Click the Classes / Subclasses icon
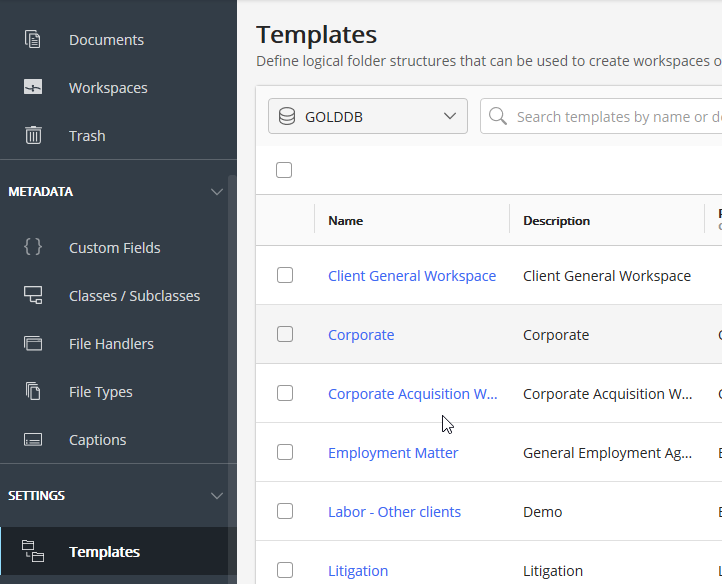This screenshot has height=584, width=722. point(33,296)
